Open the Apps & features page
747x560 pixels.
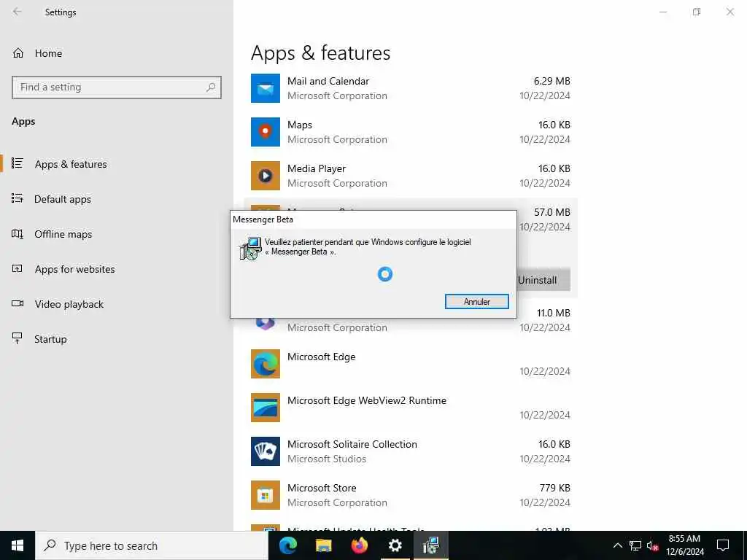[x=71, y=164]
